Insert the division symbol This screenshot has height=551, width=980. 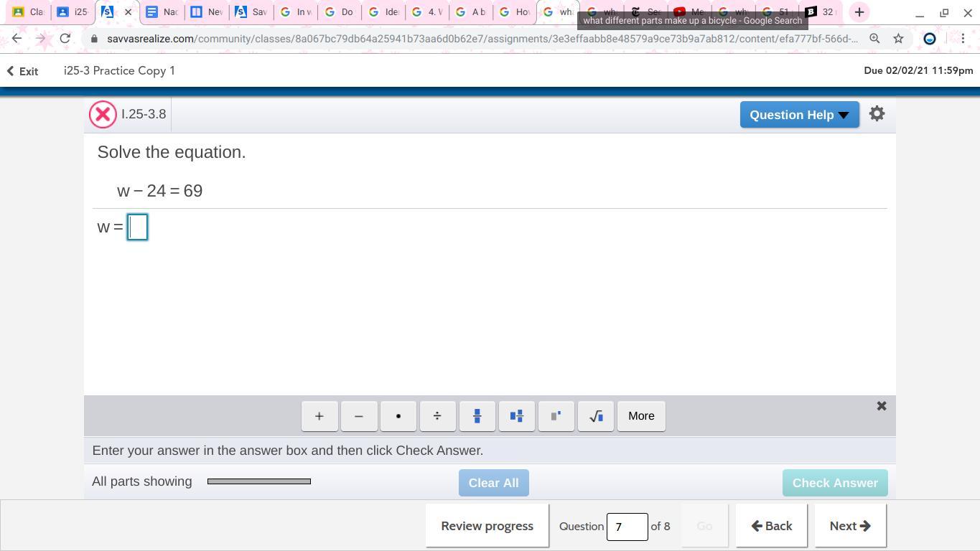coord(437,416)
